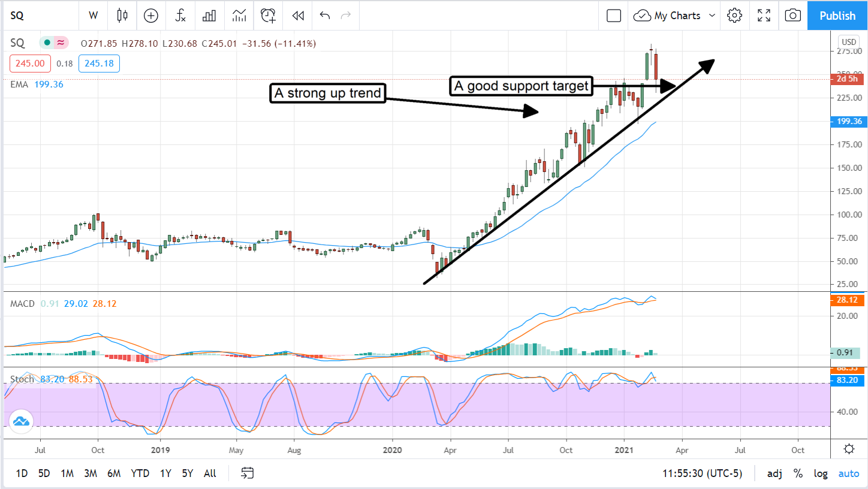Click the Compare or add symbol icon
868x489 pixels.
click(151, 16)
